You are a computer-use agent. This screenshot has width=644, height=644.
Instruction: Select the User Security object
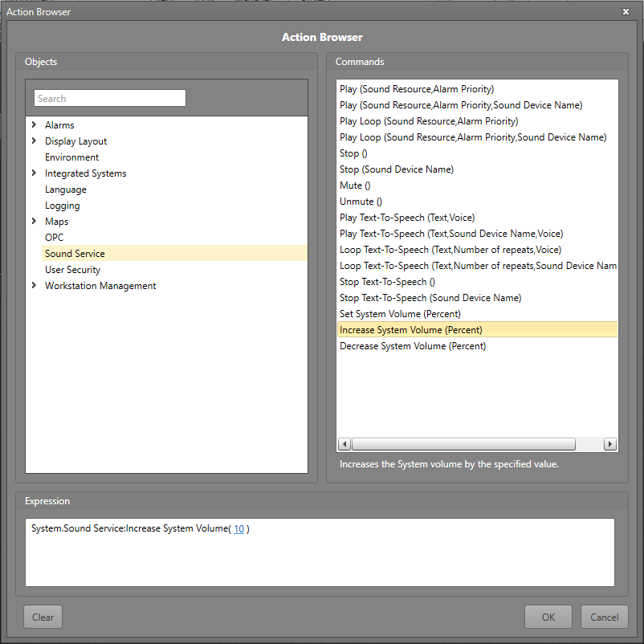[x=72, y=270]
